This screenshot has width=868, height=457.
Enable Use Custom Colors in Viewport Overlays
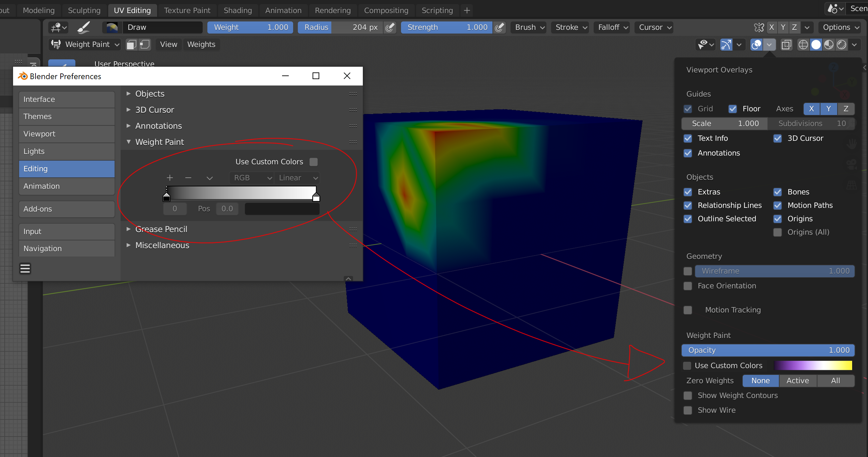point(687,365)
